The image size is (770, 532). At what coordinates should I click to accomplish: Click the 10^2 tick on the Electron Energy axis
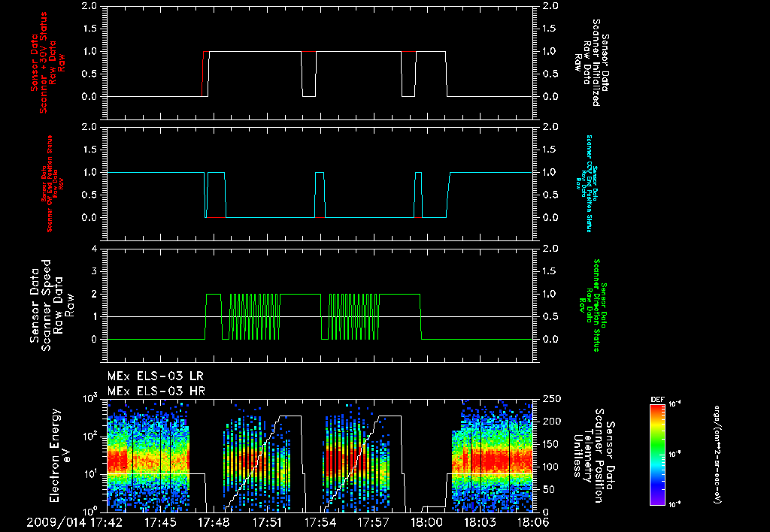pyautogui.click(x=89, y=437)
